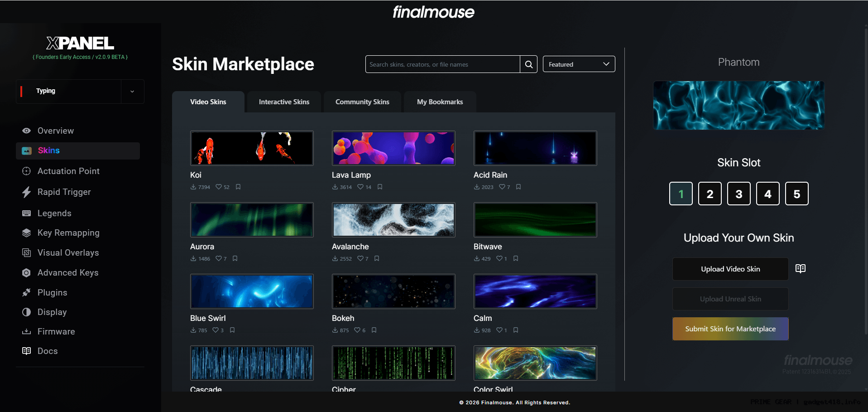Click the Bitwave skin title
The image size is (868, 412).
pos(488,247)
